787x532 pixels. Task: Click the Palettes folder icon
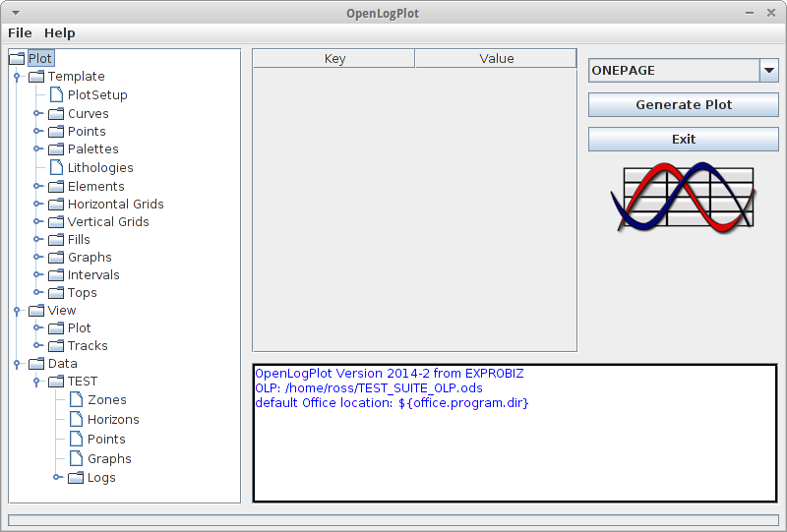coord(56,149)
